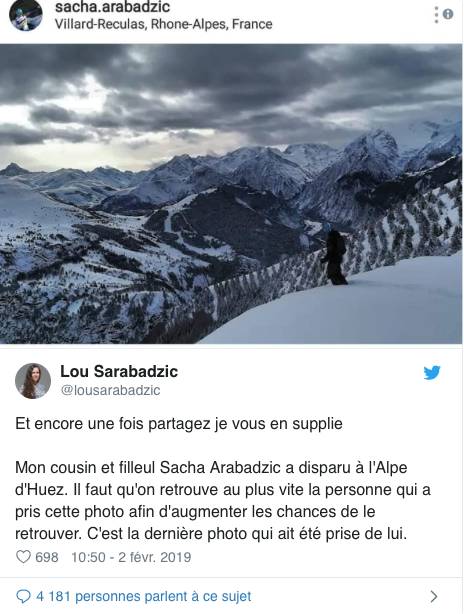Click the round info icon

tap(448, 14)
